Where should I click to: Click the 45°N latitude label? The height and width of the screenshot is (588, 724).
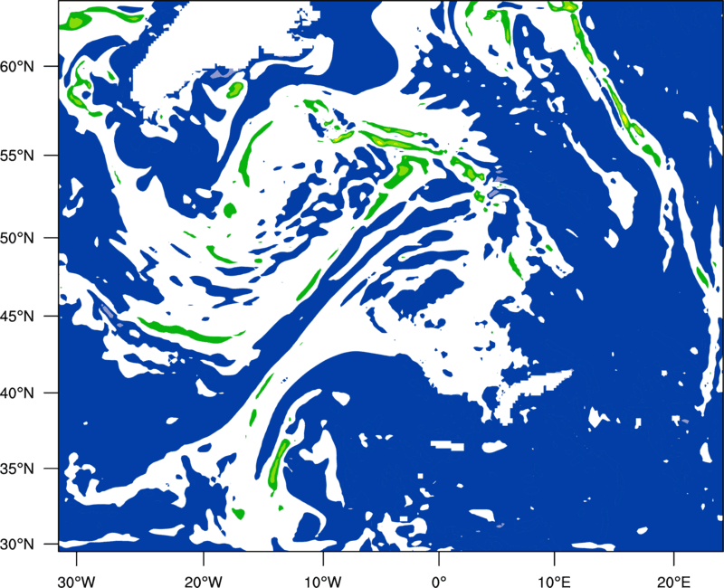click(x=17, y=316)
